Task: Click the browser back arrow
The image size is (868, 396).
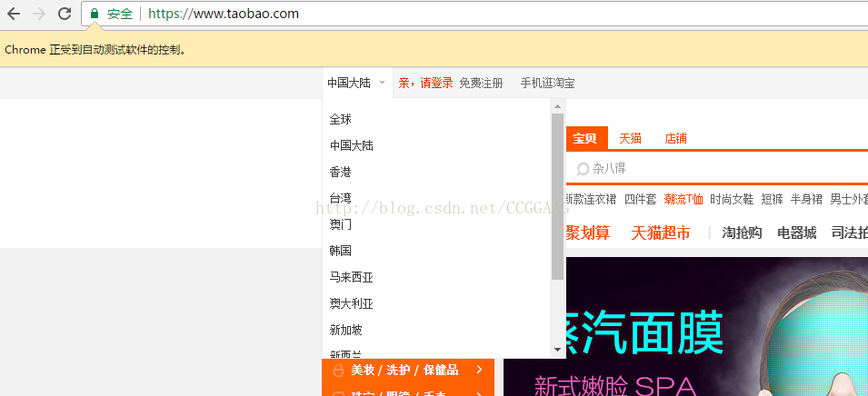Action: pos(14,14)
